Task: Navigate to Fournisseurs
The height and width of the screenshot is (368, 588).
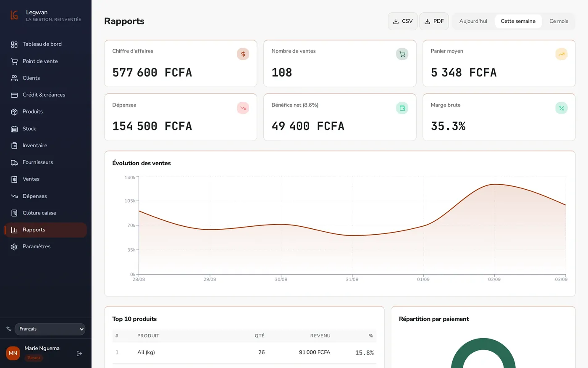Action: coord(45,162)
